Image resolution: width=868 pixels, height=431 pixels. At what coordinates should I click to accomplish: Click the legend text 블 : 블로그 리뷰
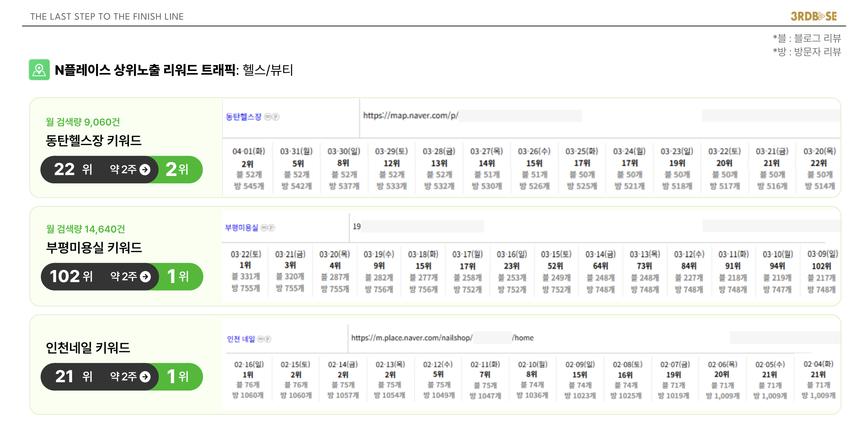pyautogui.click(x=807, y=38)
